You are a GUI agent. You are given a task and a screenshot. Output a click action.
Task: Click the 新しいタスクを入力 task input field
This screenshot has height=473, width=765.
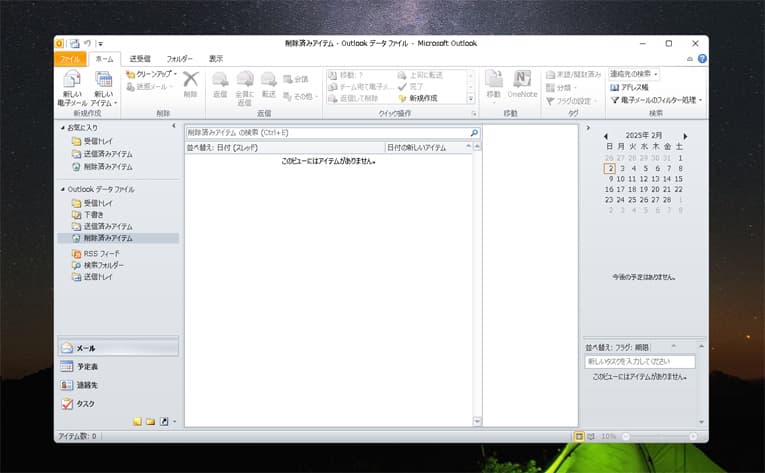click(x=640, y=361)
